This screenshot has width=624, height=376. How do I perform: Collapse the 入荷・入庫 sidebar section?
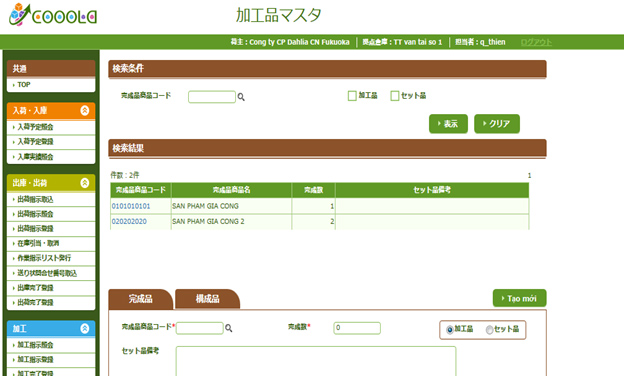(x=84, y=110)
